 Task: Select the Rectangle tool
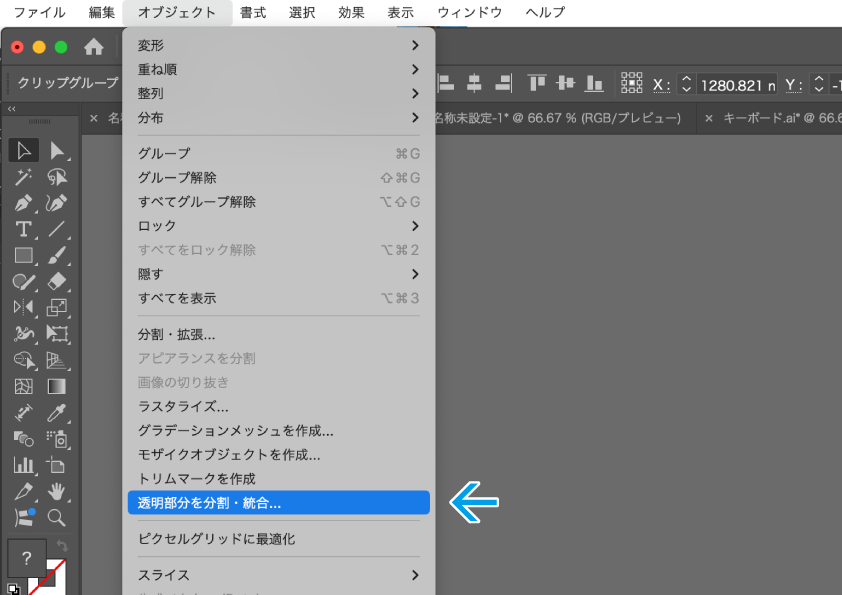click(x=24, y=255)
